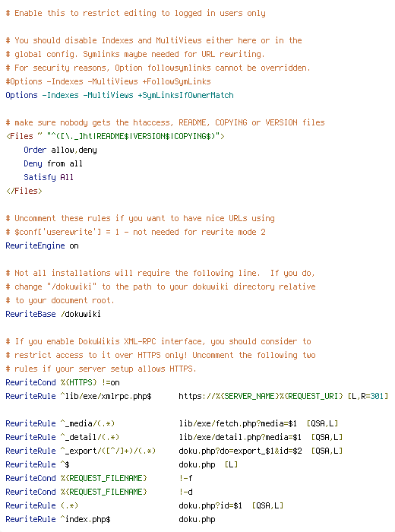Click the '^_media/(.*)' rewrite pattern
This screenshot has height=532, width=395.
tap(87, 423)
